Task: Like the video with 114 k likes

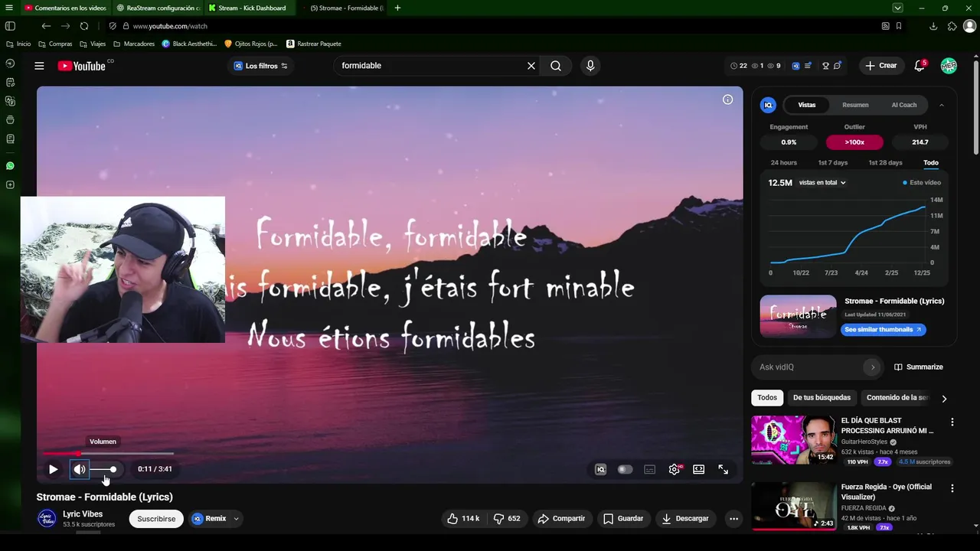Action: click(x=463, y=519)
